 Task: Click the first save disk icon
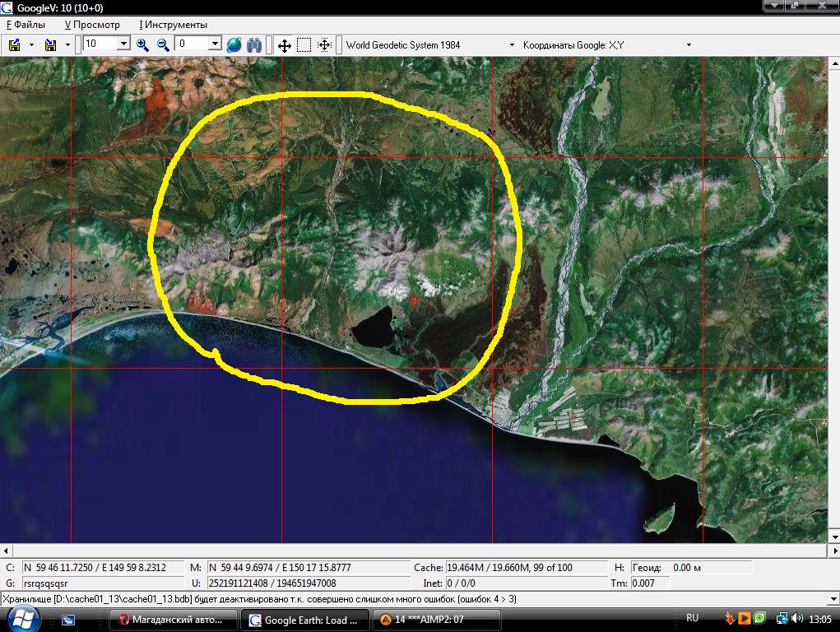[x=15, y=44]
